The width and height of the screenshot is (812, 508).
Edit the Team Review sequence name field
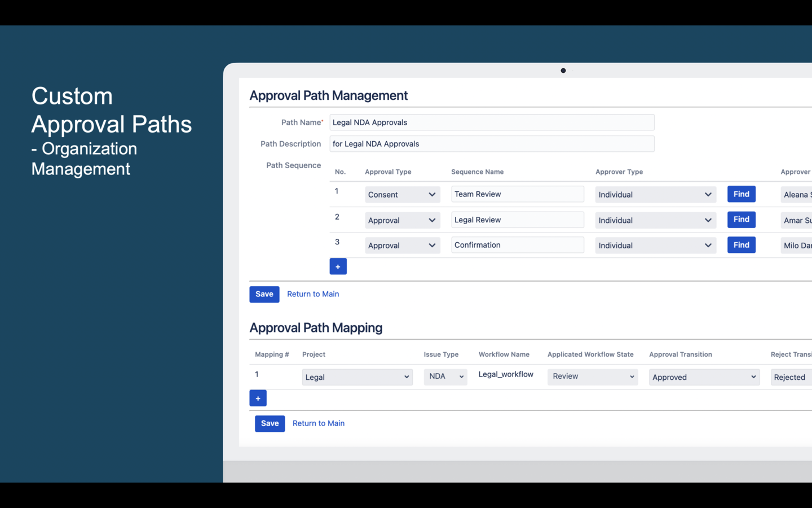point(518,194)
